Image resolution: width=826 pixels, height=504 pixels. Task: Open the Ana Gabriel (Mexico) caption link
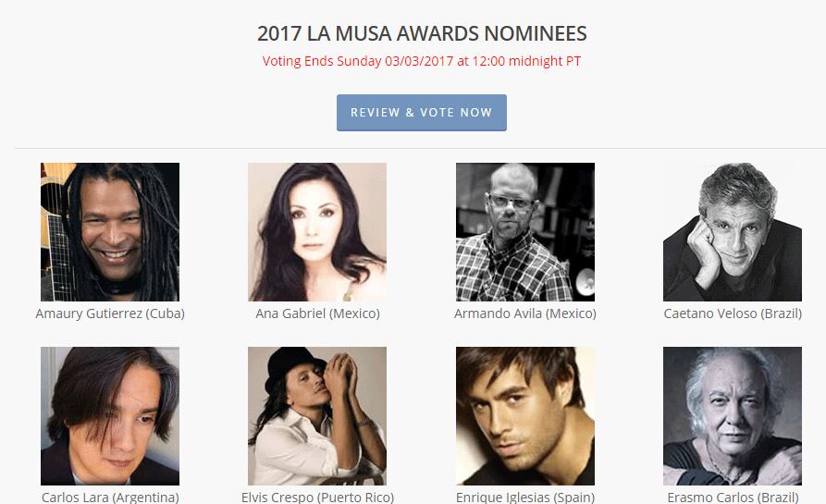click(x=317, y=313)
